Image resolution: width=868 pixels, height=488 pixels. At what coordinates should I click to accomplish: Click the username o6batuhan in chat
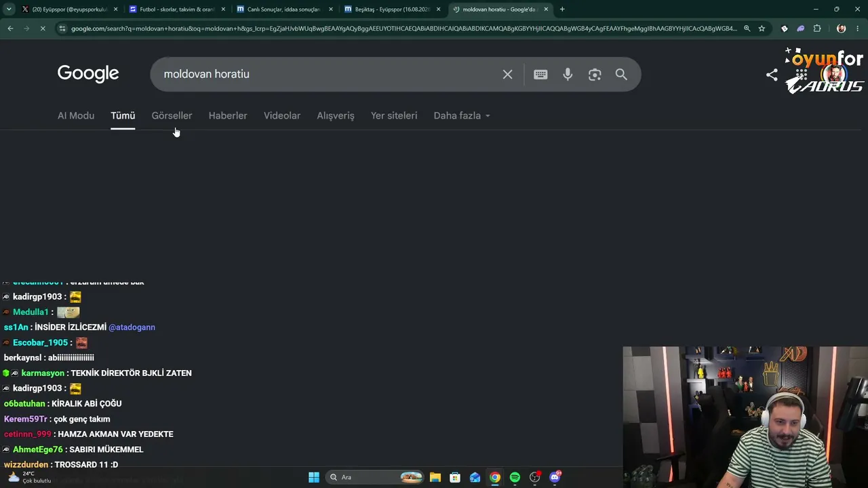[24, 403]
